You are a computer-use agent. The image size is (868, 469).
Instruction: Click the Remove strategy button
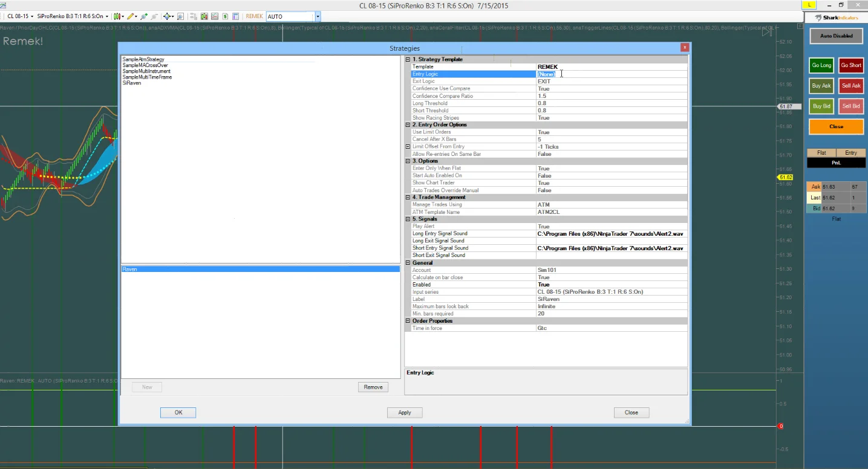373,387
